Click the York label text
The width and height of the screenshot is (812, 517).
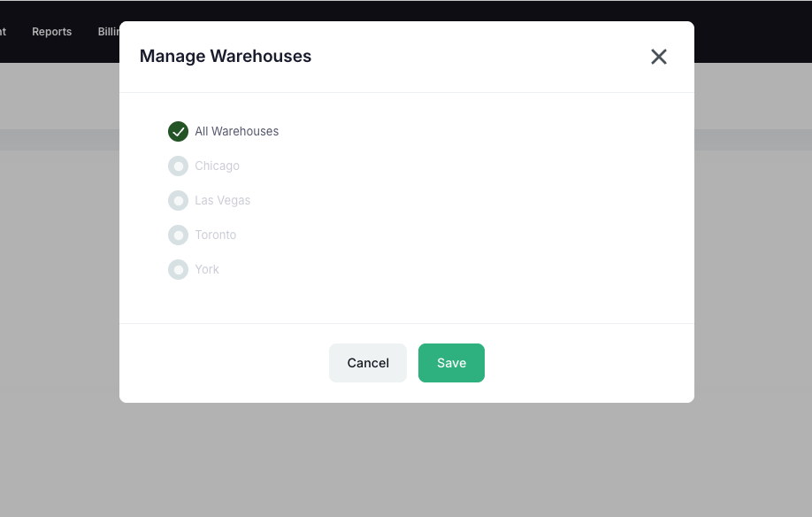coord(207,269)
